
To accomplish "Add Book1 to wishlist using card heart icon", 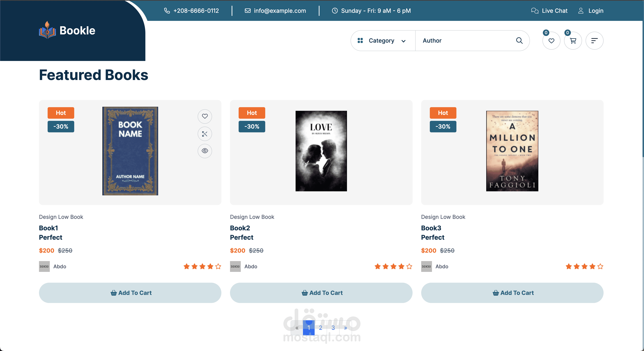I will pos(205,116).
